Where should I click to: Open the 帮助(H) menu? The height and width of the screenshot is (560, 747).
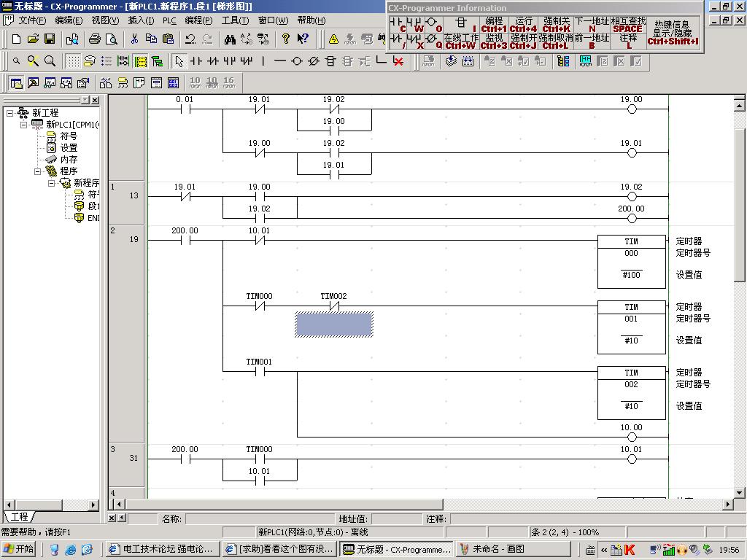click(x=311, y=20)
